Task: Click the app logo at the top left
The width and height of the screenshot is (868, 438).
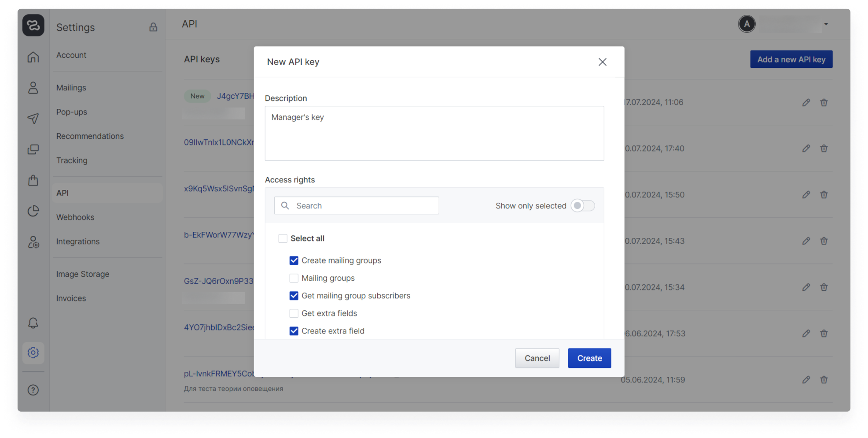Action: click(33, 25)
